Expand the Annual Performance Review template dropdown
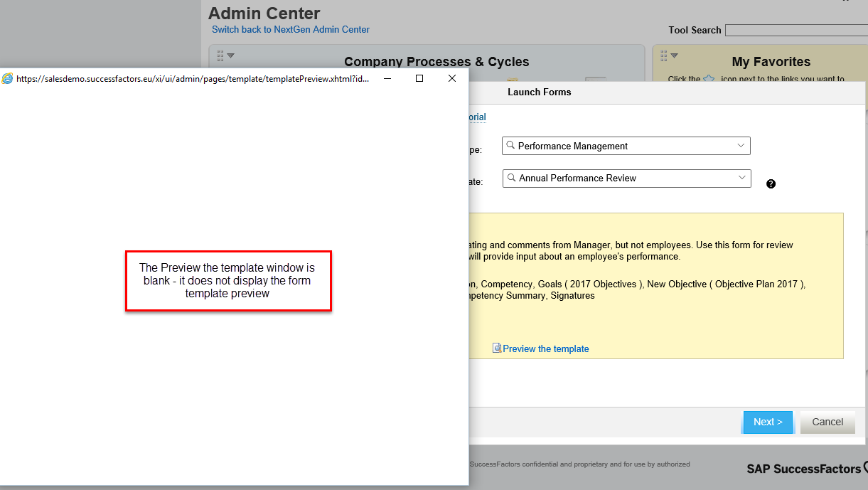 click(741, 177)
